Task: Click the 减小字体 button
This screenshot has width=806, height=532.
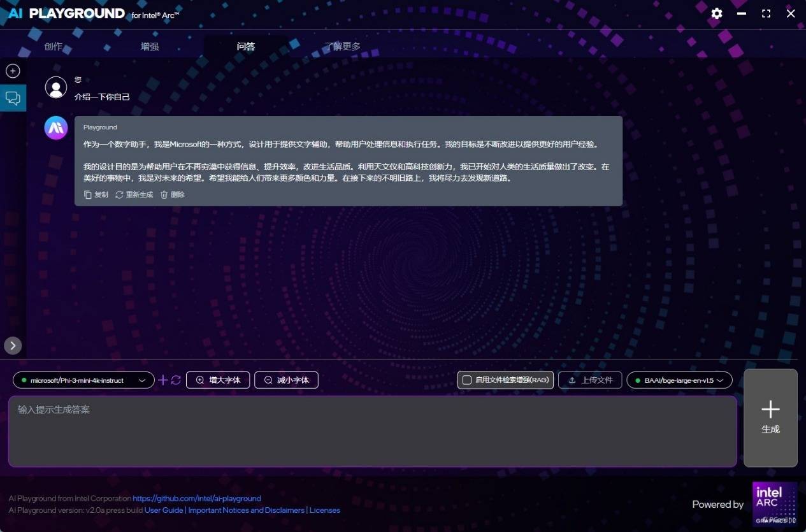Action: coord(286,380)
